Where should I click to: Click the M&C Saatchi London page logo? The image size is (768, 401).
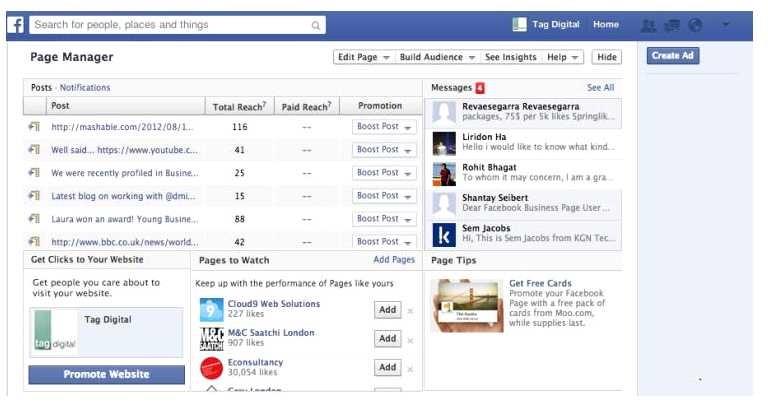tap(212, 338)
